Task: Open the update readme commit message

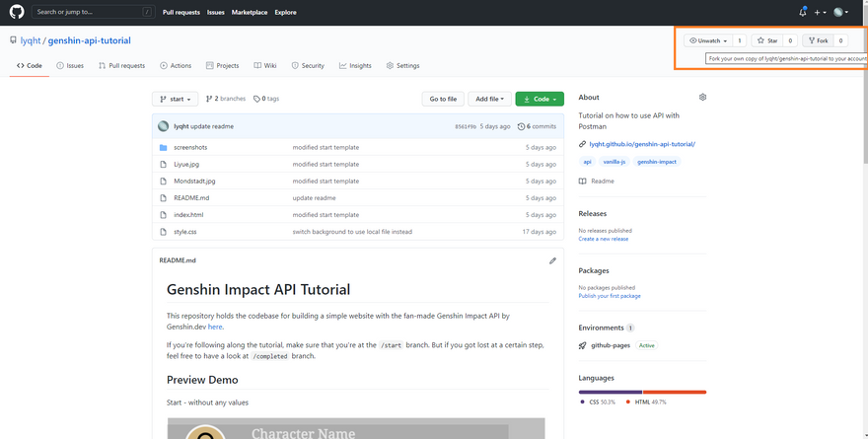Action: click(x=212, y=126)
